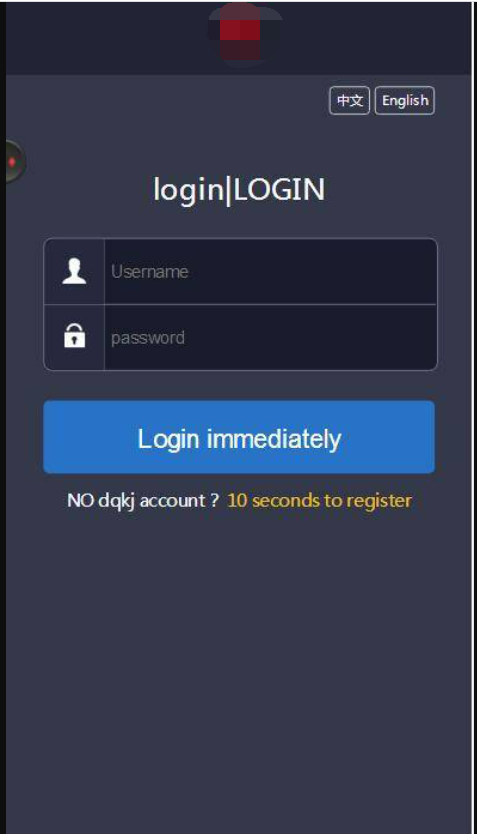This screenshot has height=834, width=477.
Task: Click the padlock icon beside password
Action: pos(74,336)
